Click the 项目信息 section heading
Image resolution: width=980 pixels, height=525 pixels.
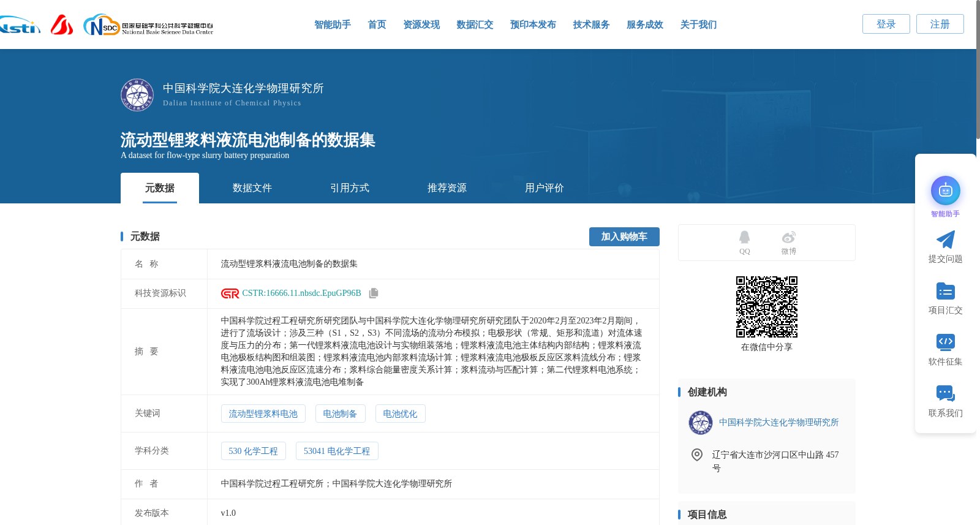(707, 515)
